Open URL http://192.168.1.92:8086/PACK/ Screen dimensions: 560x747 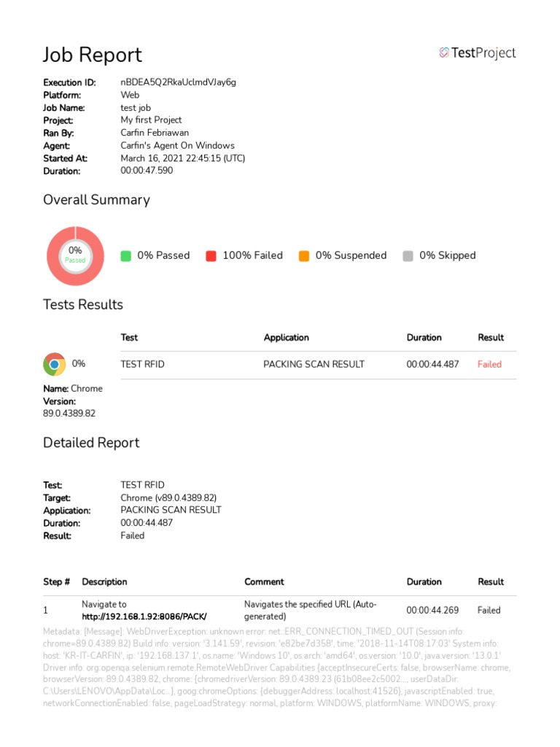pos(144,616)
